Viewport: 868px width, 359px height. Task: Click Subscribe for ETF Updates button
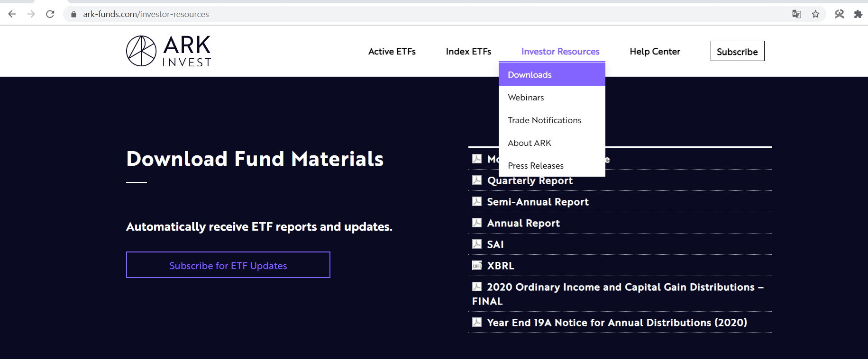tap(228, 265)
